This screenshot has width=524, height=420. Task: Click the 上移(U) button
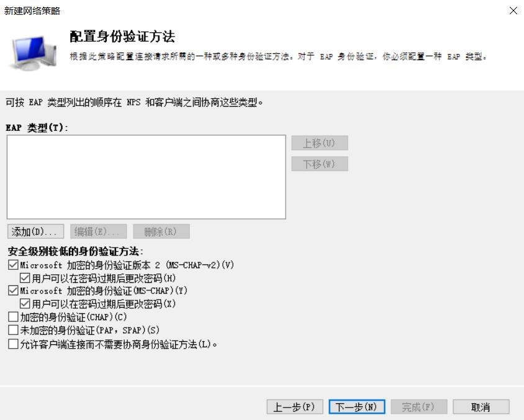tap(320, 143)
